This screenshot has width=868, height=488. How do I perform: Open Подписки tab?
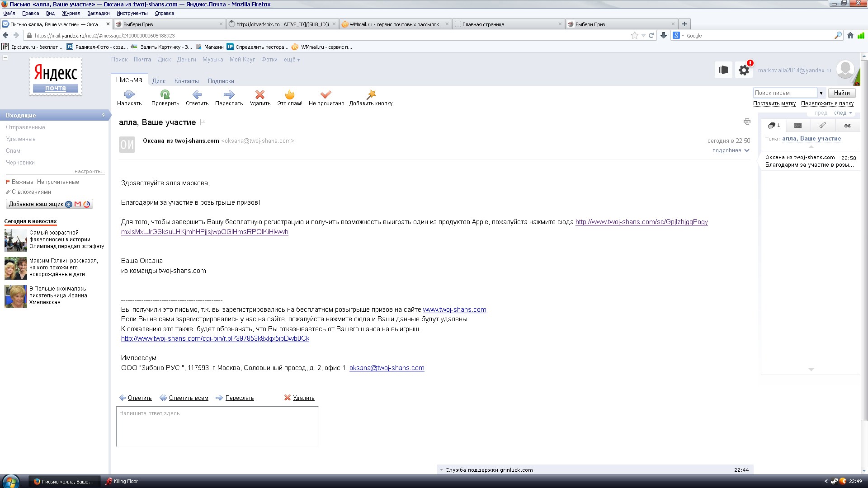pyautogui.click(x=221, y=81)
